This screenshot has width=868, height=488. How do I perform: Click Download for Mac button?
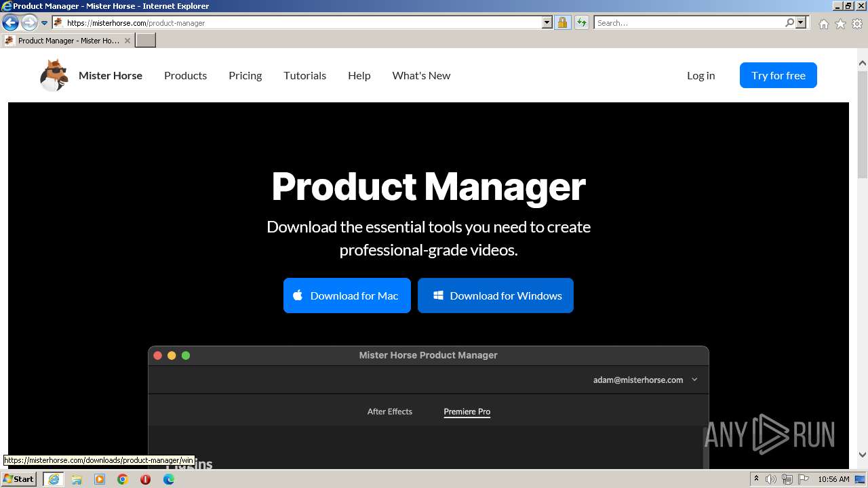click(347, 296)
